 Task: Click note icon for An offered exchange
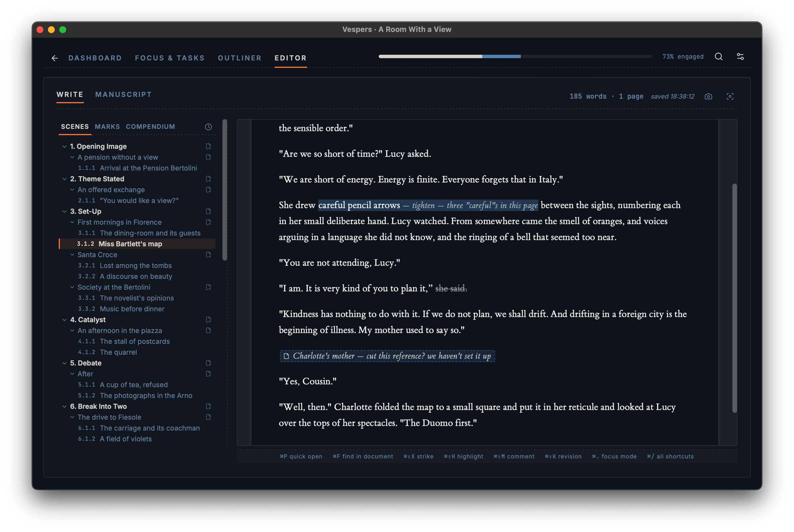tap(208, 190)
